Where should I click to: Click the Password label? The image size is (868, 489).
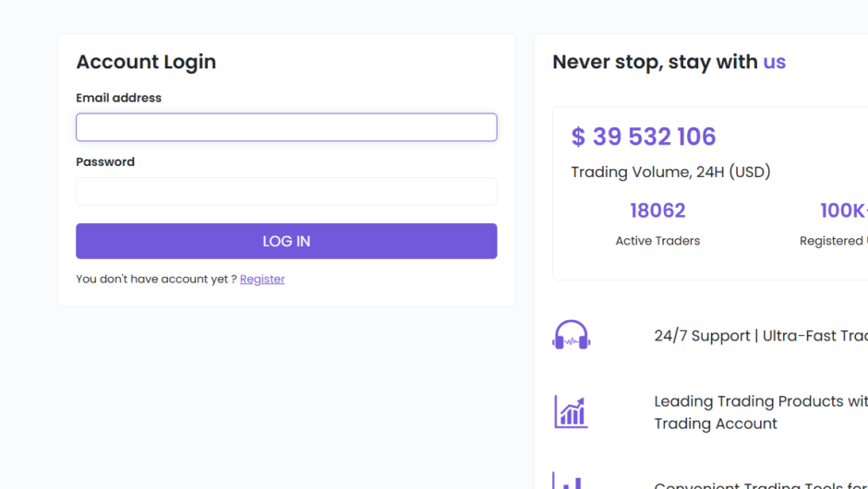coord(105,161)
